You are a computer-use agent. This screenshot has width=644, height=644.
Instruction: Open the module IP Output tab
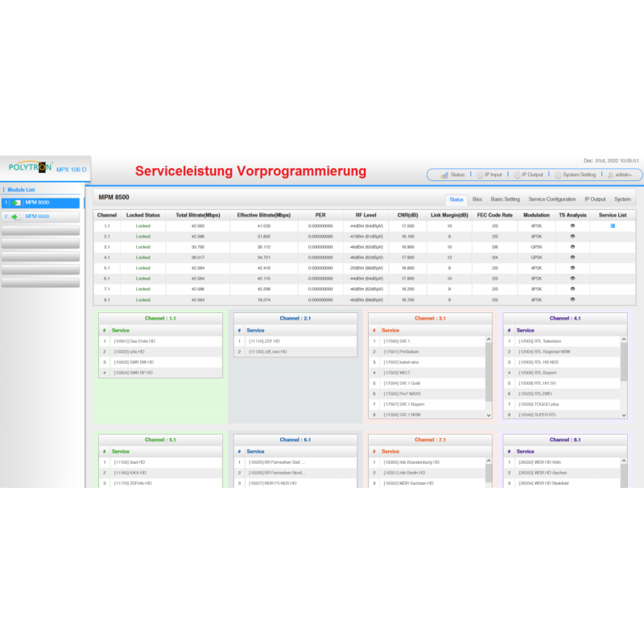click(595, 199)
